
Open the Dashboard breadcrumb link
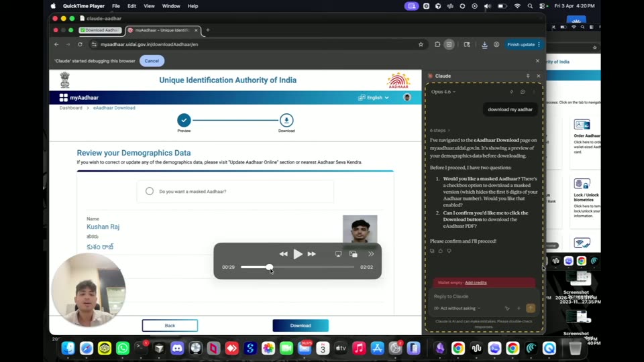pyautogui.click(x=70, y=108)
